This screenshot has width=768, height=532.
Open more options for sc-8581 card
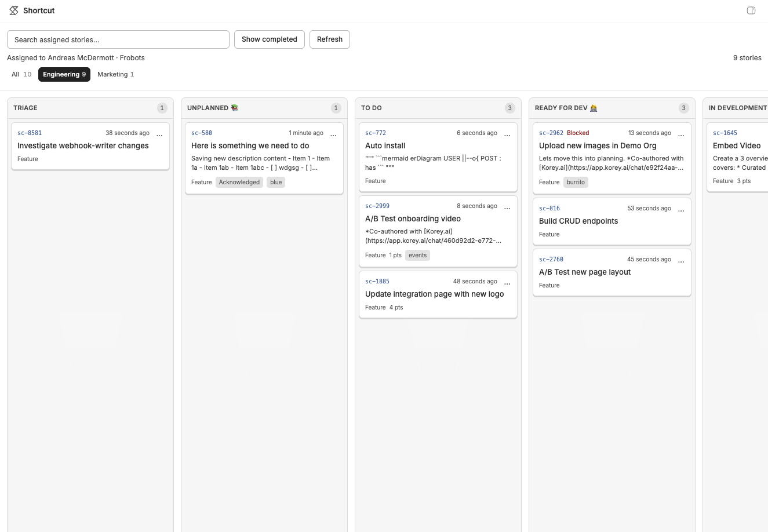click(159, 134)
